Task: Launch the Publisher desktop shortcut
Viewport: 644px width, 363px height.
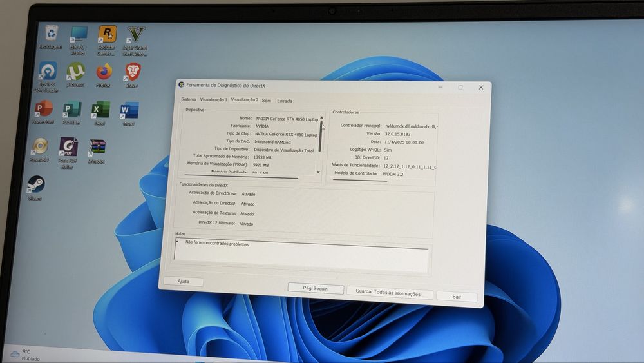Action: [x=71, y=113]
